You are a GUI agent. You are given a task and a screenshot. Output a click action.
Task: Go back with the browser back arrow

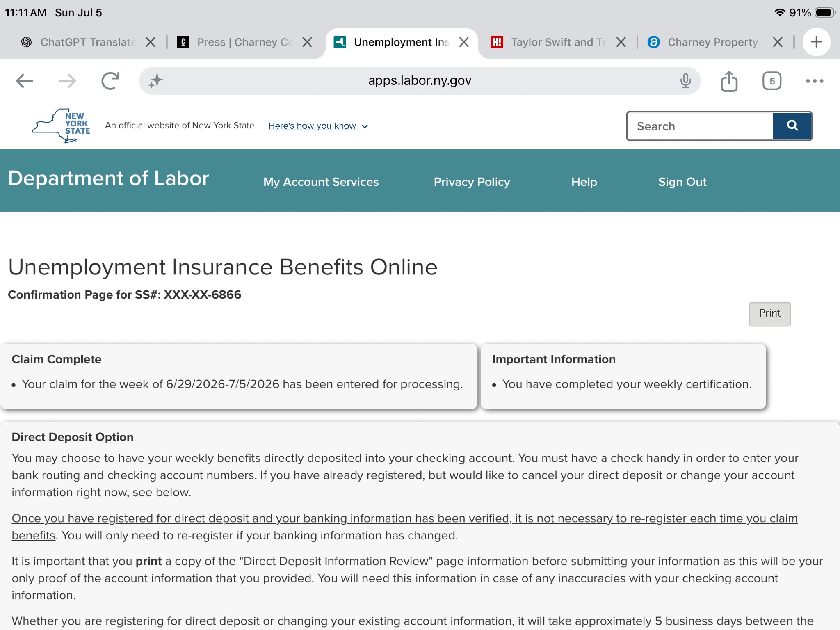(x=24, y=81)
